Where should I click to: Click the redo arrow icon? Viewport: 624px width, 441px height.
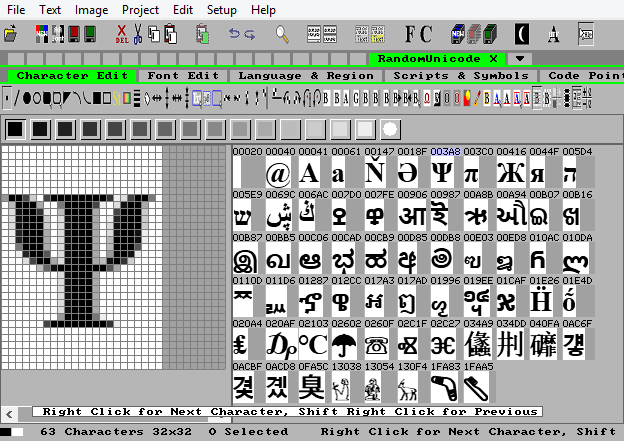point(250,35)
